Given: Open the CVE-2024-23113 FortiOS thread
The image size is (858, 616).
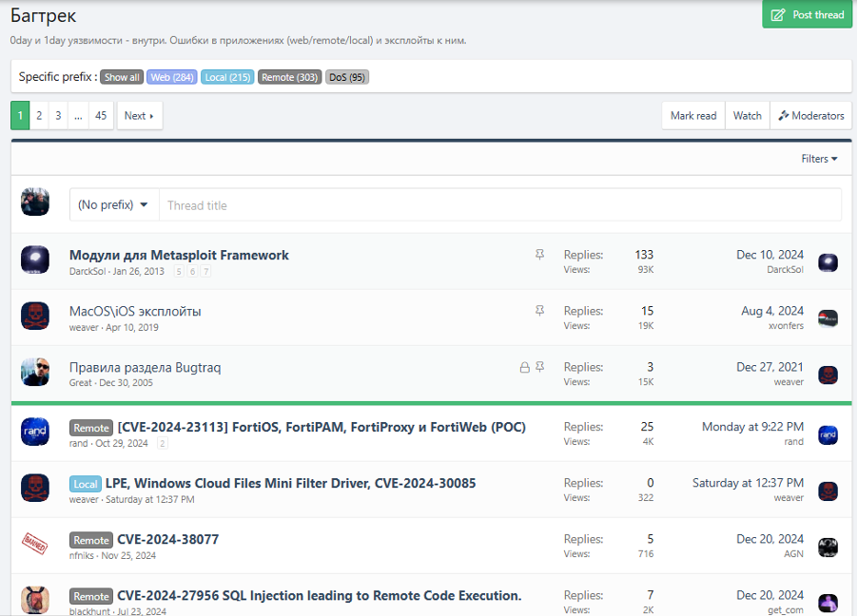Looking at the screenshot, I should (x=322, y=427).
